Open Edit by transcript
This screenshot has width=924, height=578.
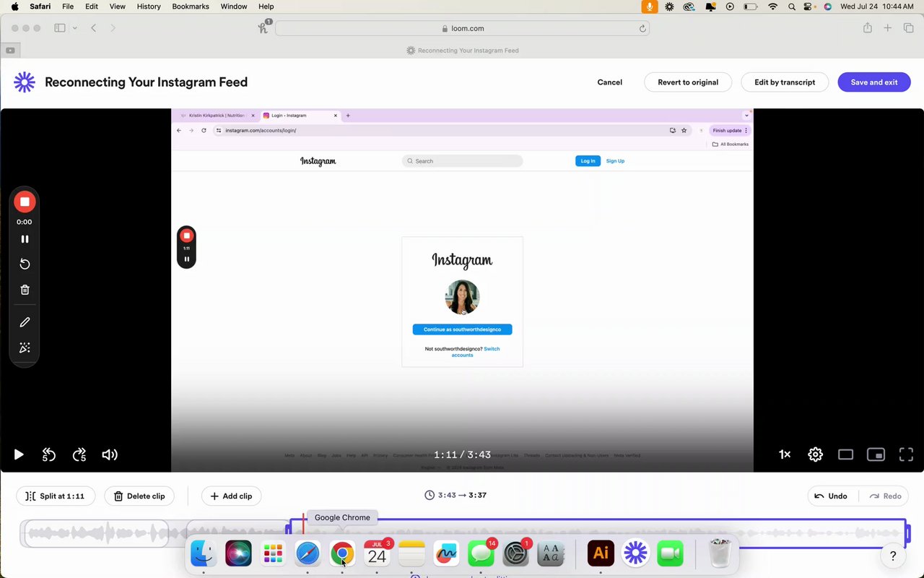(x=785, y=82)
